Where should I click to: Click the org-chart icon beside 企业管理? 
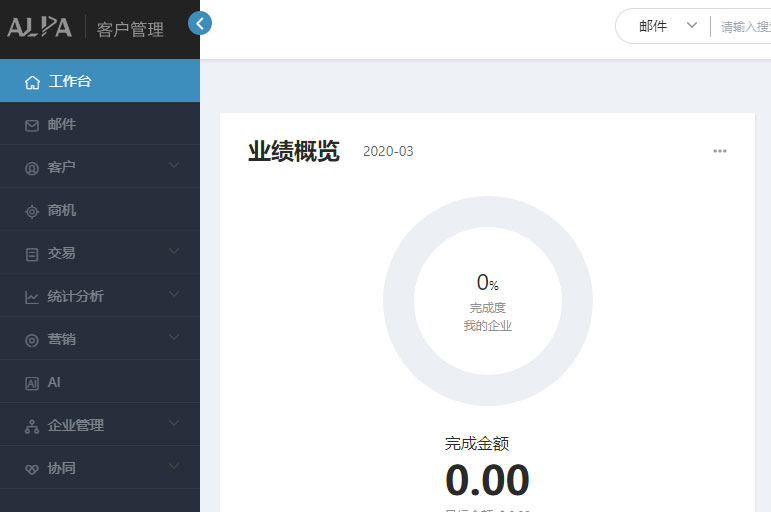coord(32,426)
